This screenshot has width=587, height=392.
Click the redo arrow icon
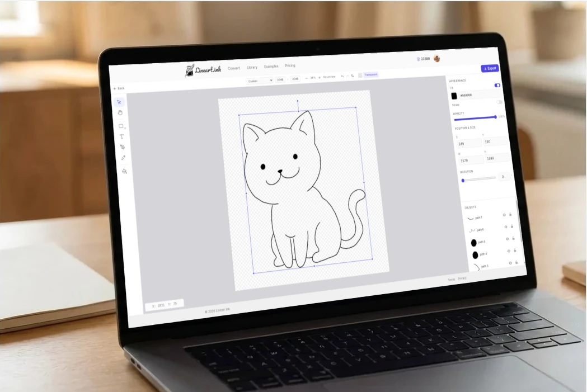click(x=347, y=76)
